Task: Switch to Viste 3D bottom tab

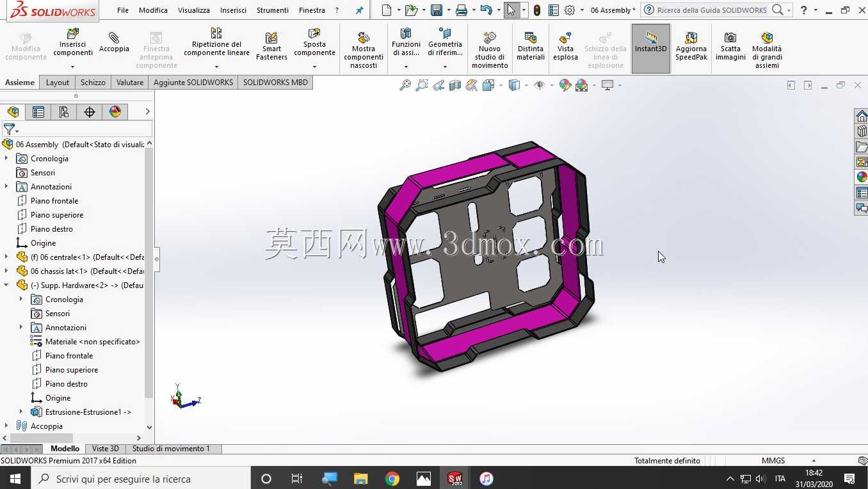Action: click(x=105, y=449)
